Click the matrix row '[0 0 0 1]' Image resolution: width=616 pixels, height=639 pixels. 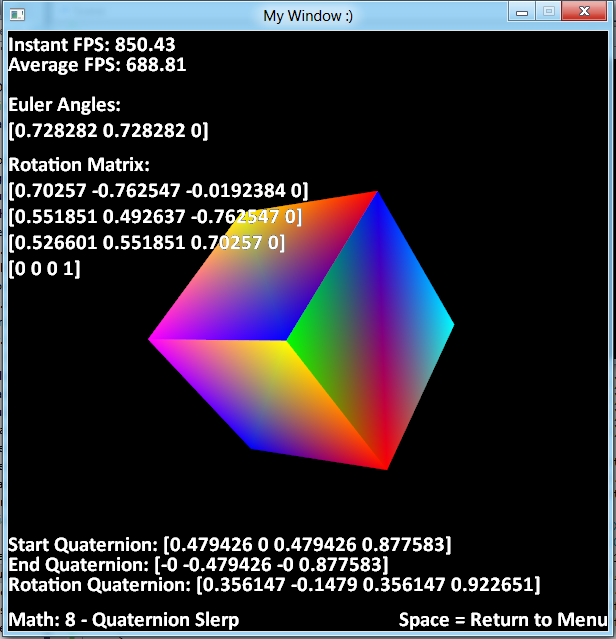44,269
